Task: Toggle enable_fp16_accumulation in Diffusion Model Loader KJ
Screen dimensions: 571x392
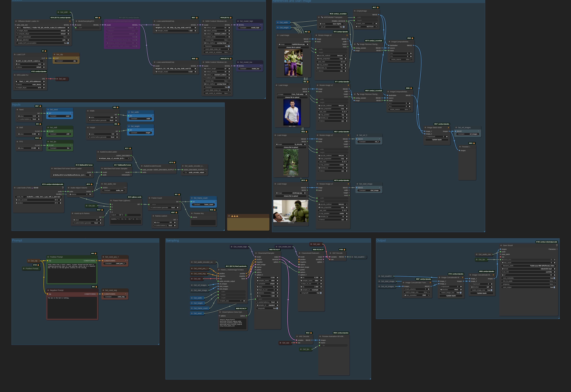Action: [68, 43]
